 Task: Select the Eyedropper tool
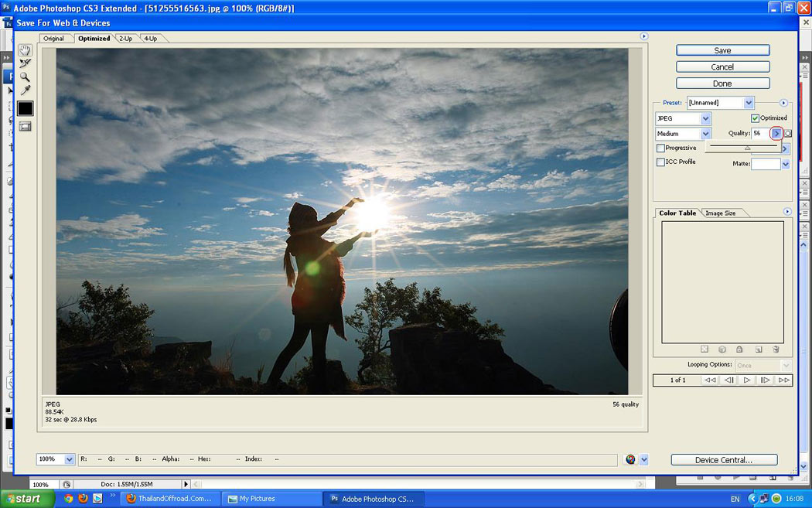(x=25, y=90)
